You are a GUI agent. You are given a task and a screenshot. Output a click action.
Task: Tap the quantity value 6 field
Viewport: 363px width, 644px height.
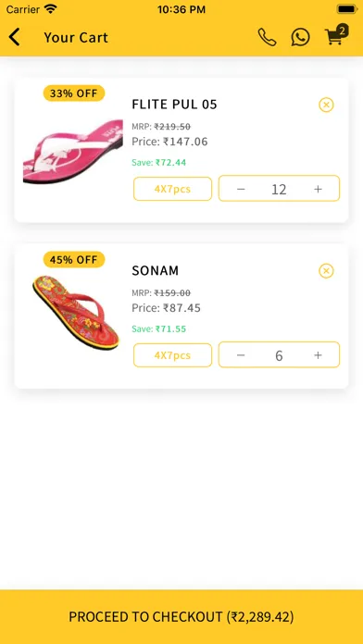[279, 355]
